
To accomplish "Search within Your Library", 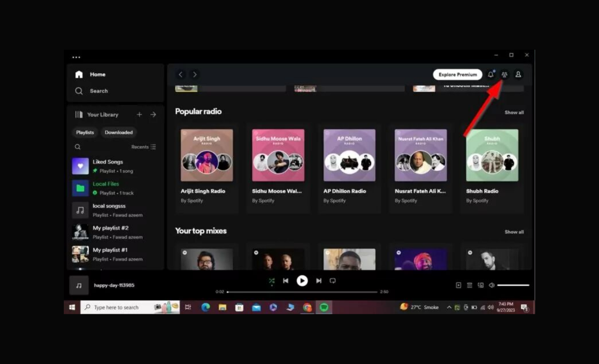I will point(78,147).
